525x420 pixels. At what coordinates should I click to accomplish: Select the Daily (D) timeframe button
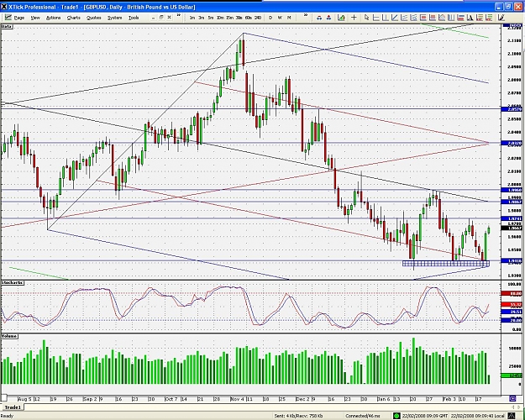point(270,18)
